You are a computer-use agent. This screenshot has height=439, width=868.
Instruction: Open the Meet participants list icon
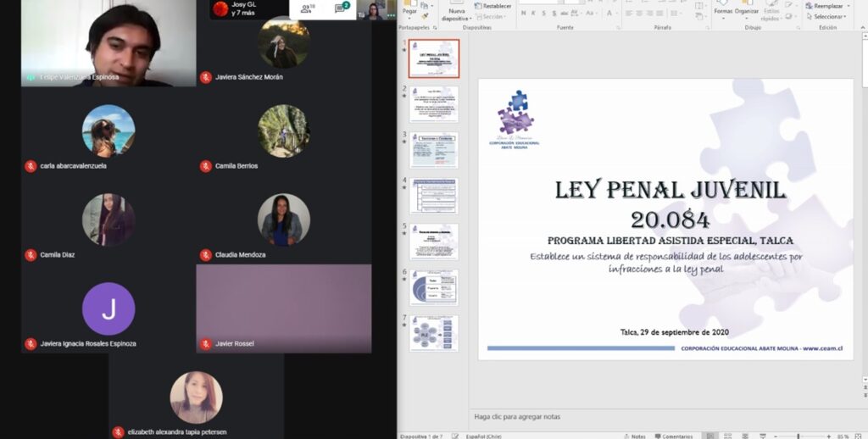[308, 8]
